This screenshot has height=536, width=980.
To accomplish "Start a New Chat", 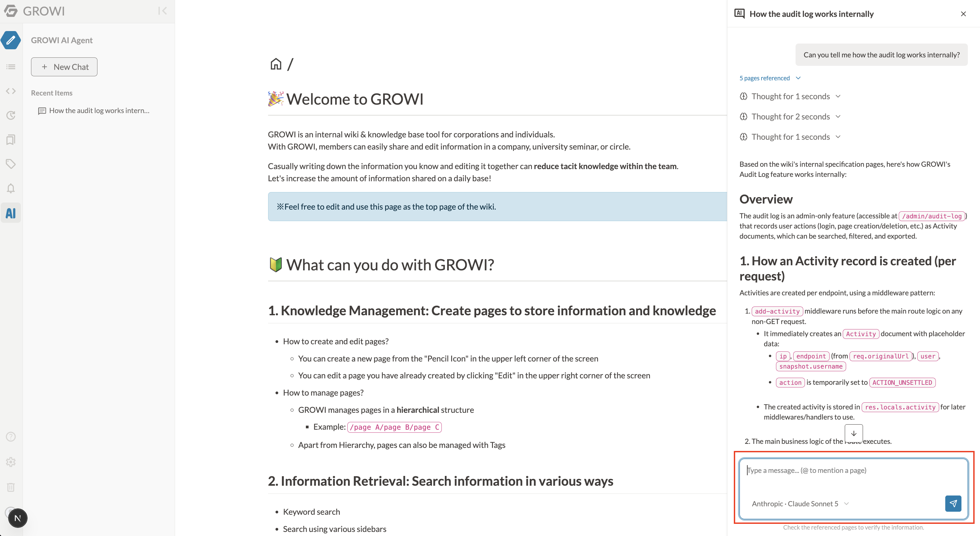I will [x=64, y=66].
